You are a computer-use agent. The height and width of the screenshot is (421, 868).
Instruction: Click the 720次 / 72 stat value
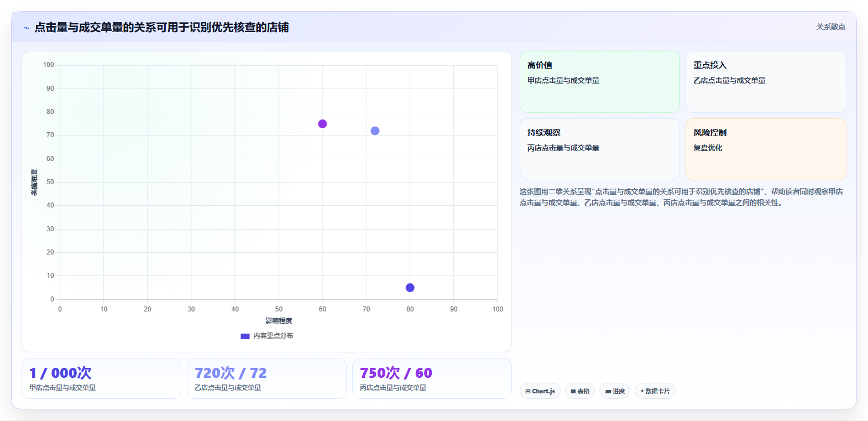click(231, 373)
